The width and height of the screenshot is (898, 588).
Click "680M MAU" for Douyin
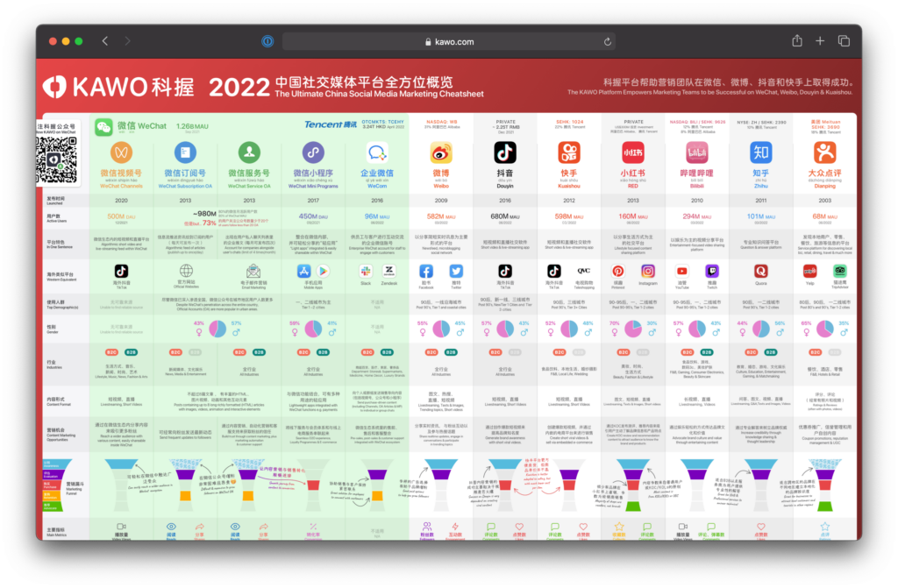click(504, 216)
